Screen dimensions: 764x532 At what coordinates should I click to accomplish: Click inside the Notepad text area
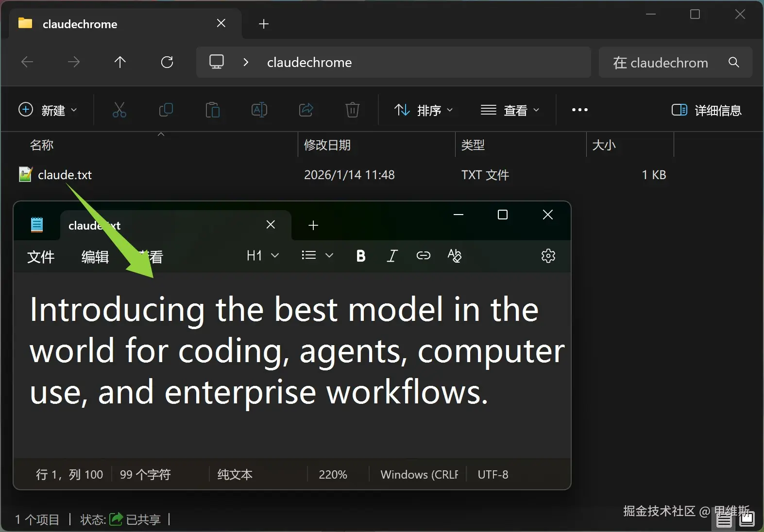tap(292, 365)
